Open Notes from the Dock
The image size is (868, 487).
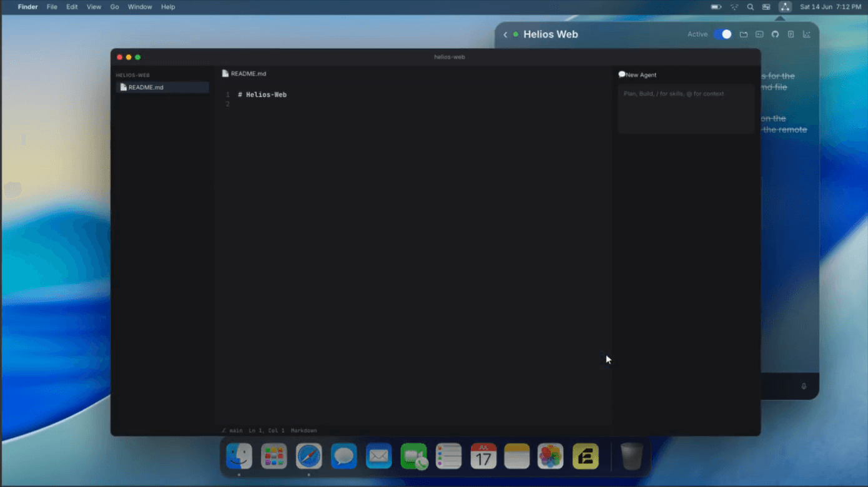(517, 456)
